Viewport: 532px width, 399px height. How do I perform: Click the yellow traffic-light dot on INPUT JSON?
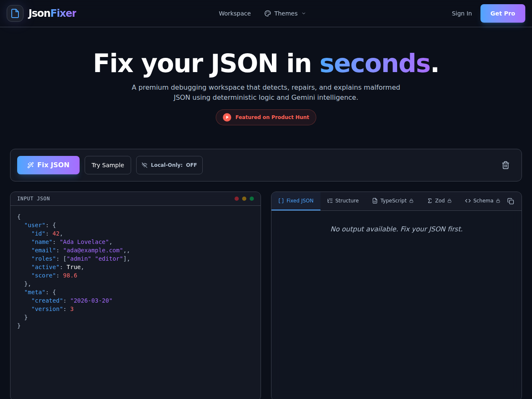[x=244, y=198]
